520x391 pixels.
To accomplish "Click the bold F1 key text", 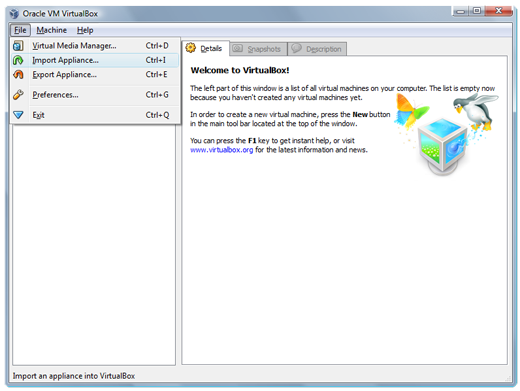I will pos(252,141).
